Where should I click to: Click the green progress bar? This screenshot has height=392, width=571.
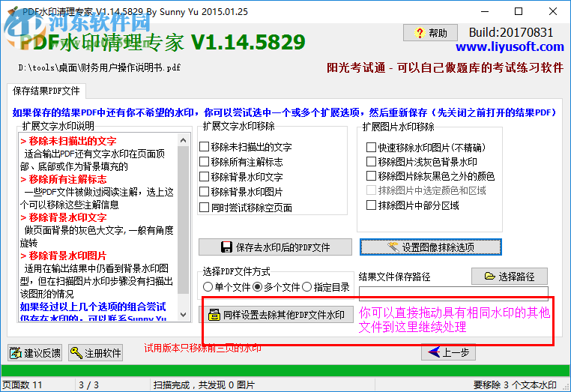(285, 370)
